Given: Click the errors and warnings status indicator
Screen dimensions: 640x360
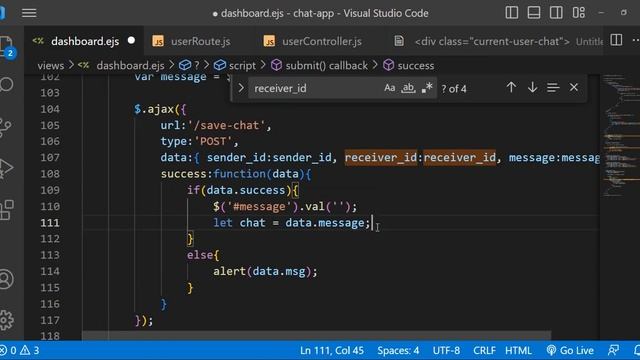Looking at the screenshot, I should 20,350.
